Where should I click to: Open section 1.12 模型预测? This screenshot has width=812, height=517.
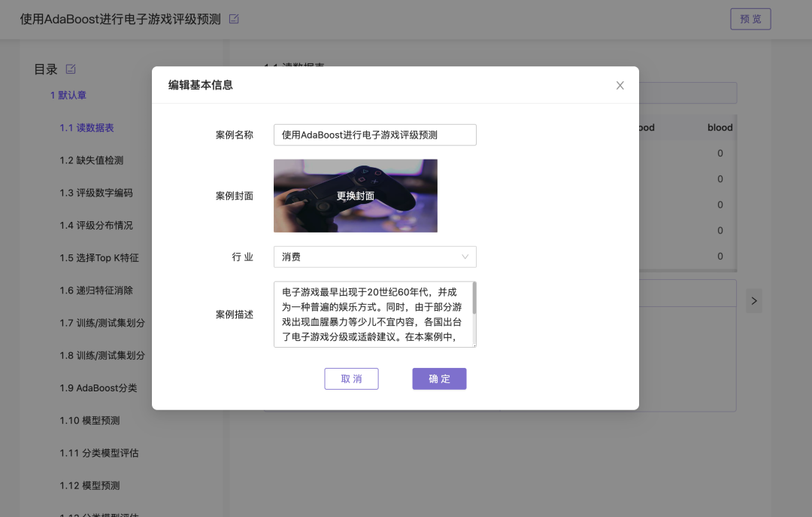click(89, 486)
